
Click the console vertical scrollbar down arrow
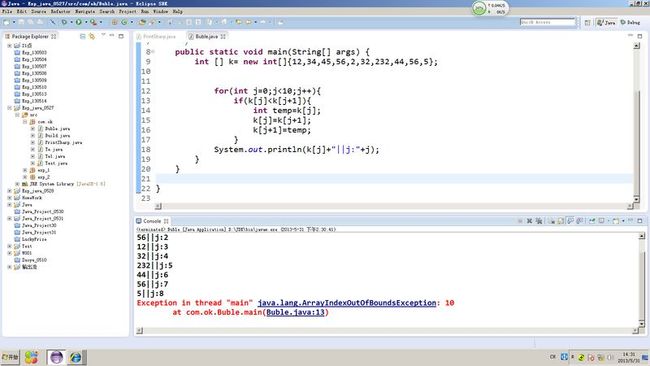(642, 324)
